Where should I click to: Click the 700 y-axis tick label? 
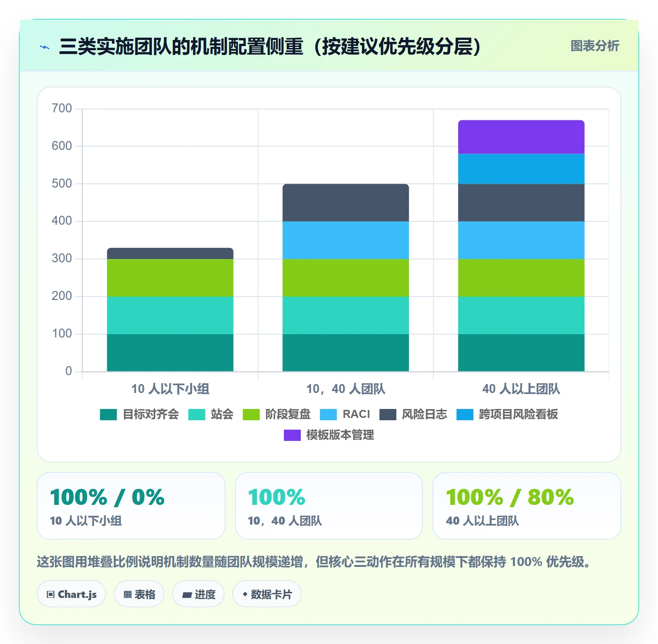click(62, 109)
